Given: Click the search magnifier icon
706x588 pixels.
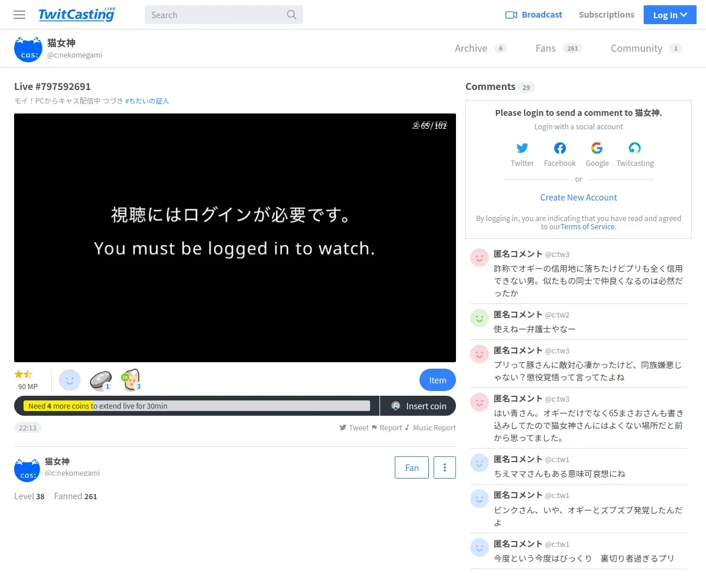Looking at the screenshot, I should tap(292, 15).
